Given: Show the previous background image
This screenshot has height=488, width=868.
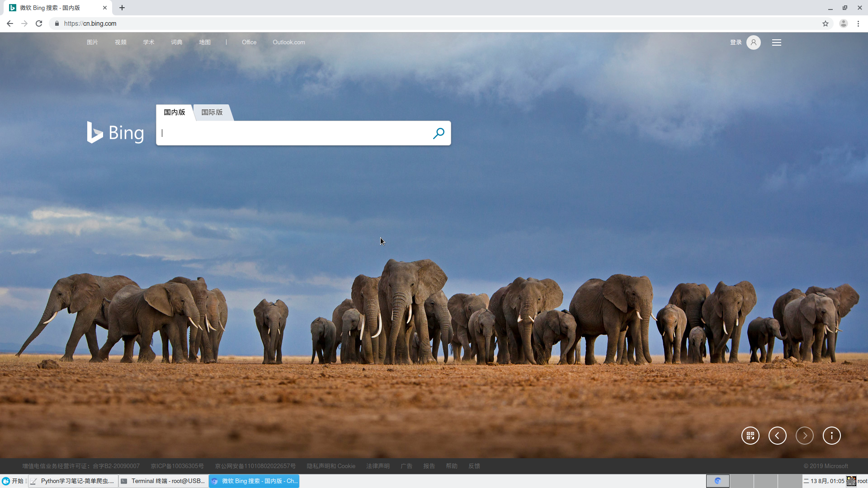Looking at the screenshot, I should [x=778, y=436].
